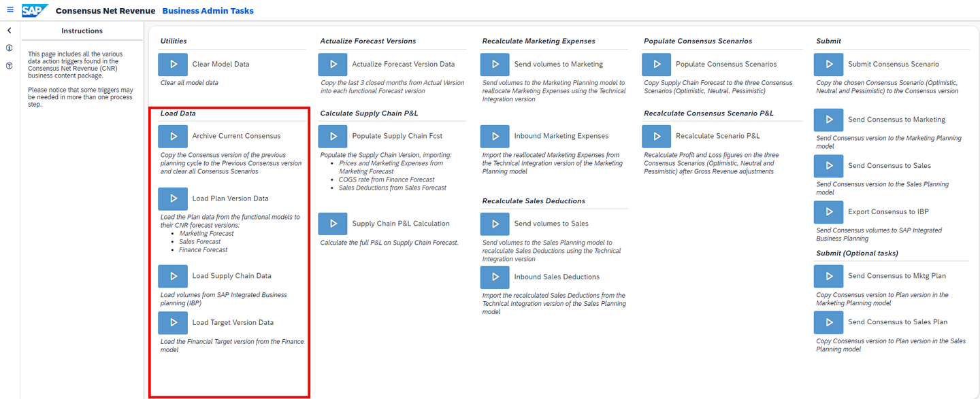Run the Inbound Marketing Expenses play button

(x=495, y=136)
